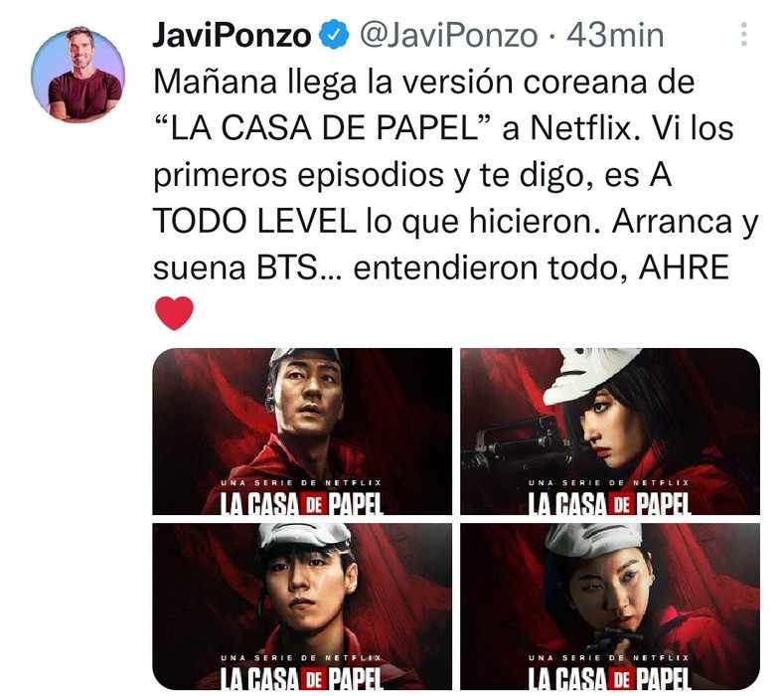Click the white mask on woman's head

[x=589, y=374]
